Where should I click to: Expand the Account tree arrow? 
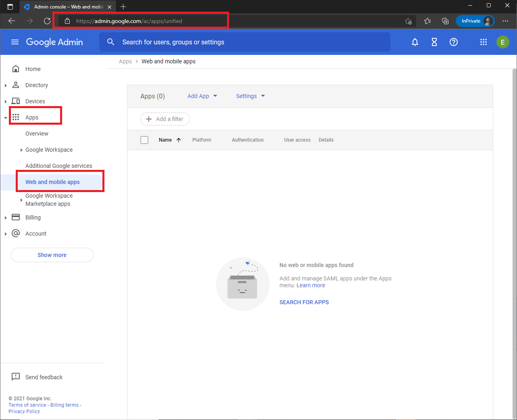(6, 234)
